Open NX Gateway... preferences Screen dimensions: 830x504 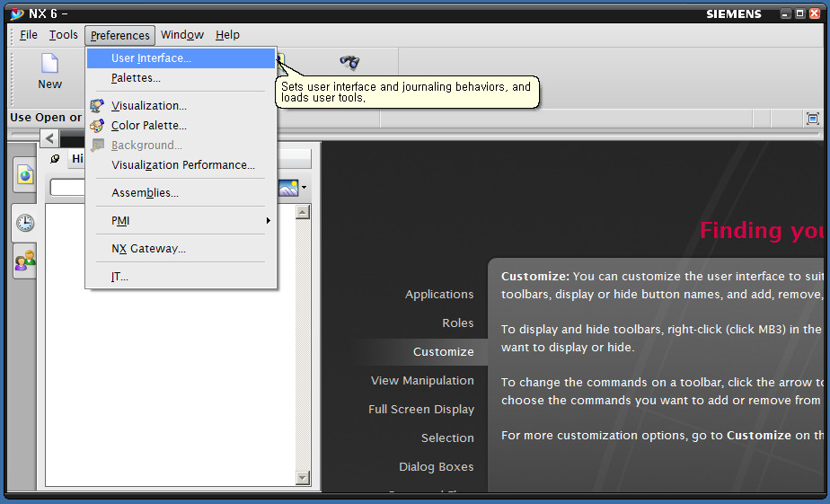point(181,248)
